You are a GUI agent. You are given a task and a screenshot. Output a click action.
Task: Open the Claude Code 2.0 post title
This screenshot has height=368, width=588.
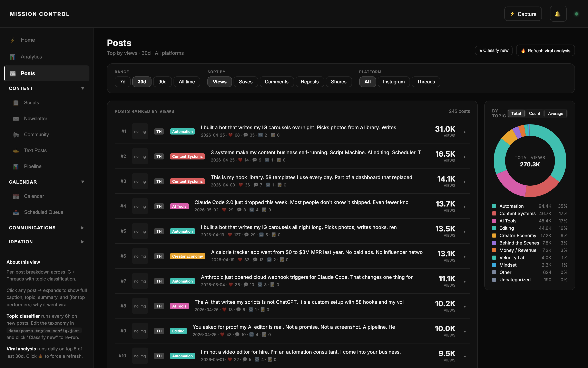coord(301,202)
